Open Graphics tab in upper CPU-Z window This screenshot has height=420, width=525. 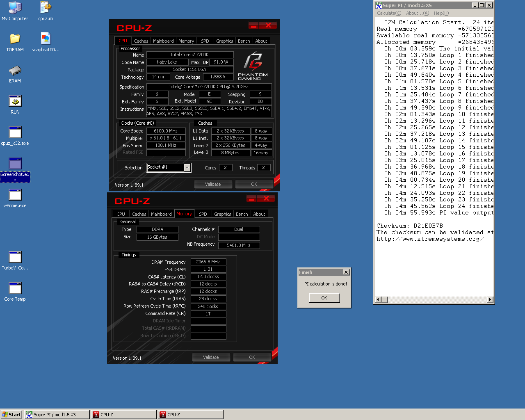pyautogui.click(x=225, y=41)
